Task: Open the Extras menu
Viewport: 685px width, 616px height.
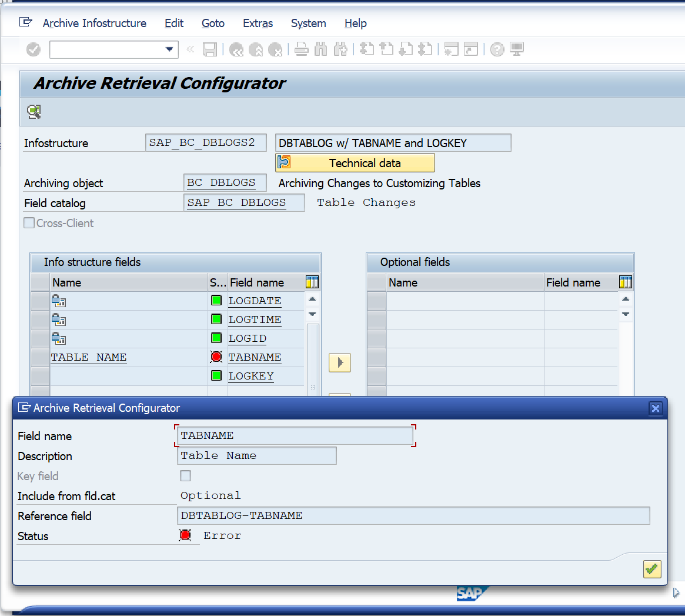Action: tap(258, 23)
